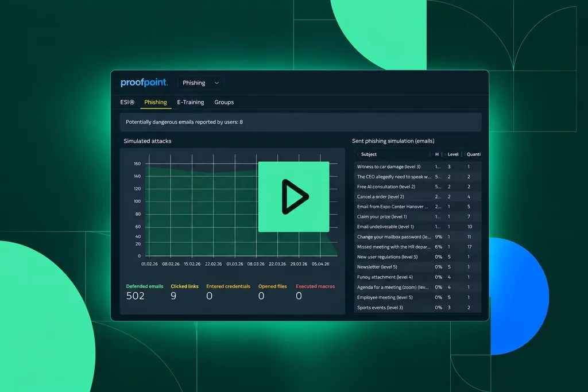Click 'Sent phishing simulation (emails)' heading
This screenshot has width=588, height=392.
[393, 141]
